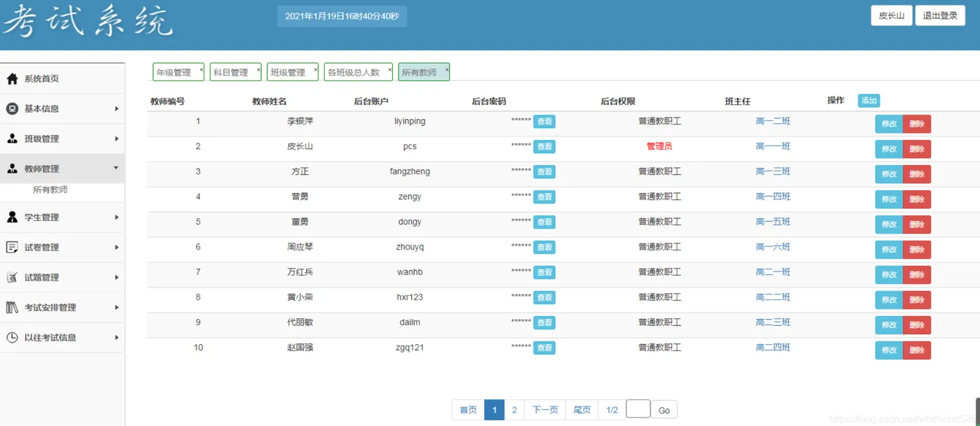The height and width of the screenshot is (426, 980).
Task: Click the home icon beside 系统首页
Action: pos(12,79)
